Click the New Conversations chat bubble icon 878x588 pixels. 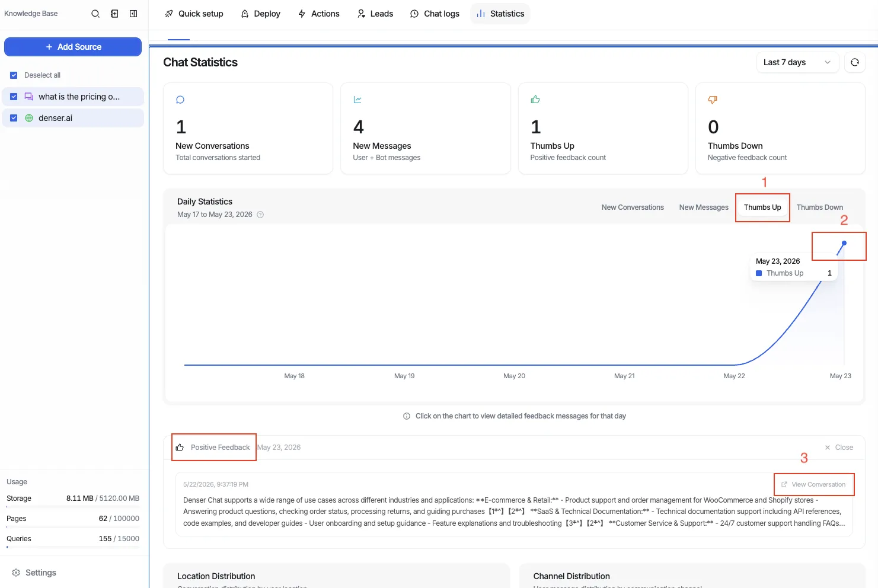click(180, 100)
